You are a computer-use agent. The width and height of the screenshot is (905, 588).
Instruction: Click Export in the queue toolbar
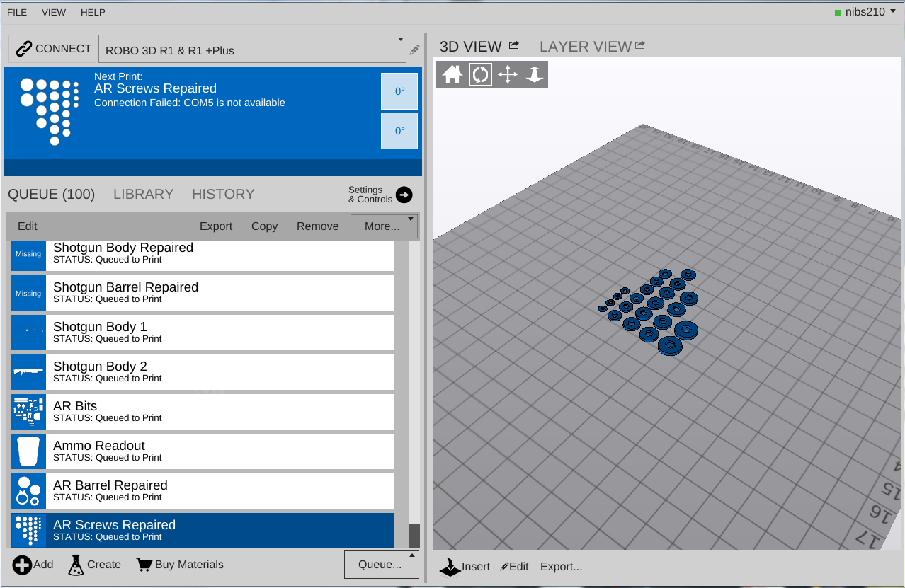coord(216,226)
